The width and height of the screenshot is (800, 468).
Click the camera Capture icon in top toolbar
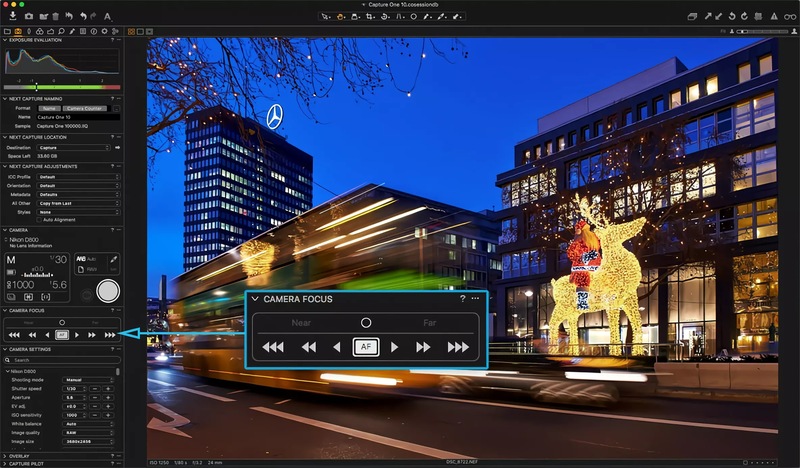pyautogui.click(x=29, y=16)
